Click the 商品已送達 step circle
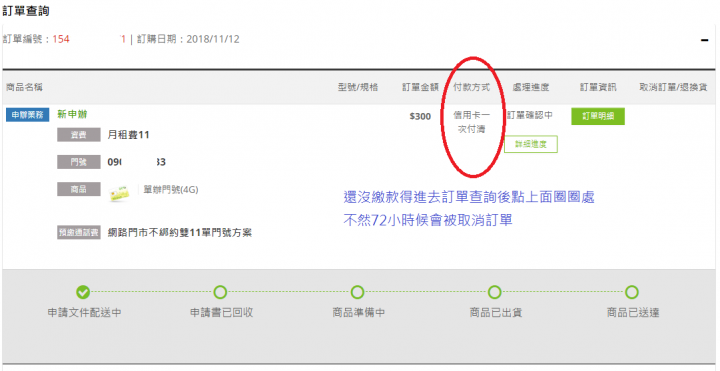Screen dimensions: 720x371 [632, 292]
